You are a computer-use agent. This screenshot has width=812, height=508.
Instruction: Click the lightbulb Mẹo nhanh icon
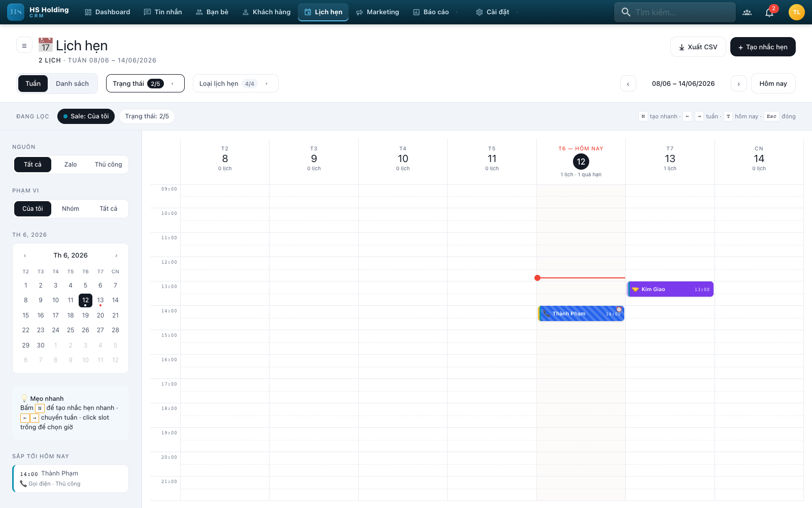(24, 398)
